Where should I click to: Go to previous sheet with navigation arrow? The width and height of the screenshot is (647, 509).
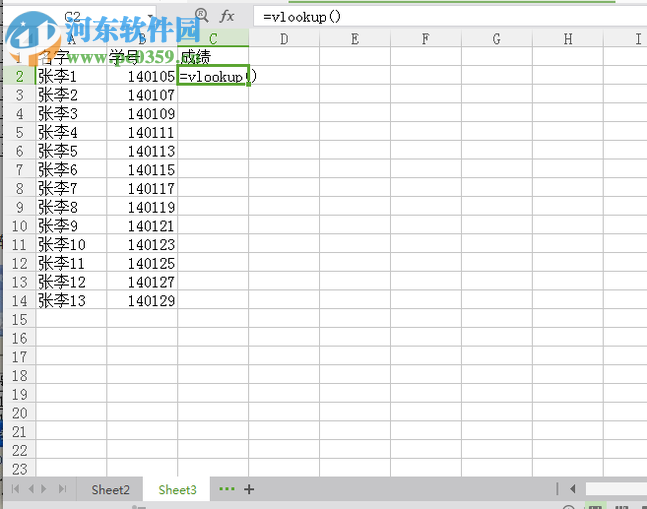pyautogui.click(x=31, y=489)
